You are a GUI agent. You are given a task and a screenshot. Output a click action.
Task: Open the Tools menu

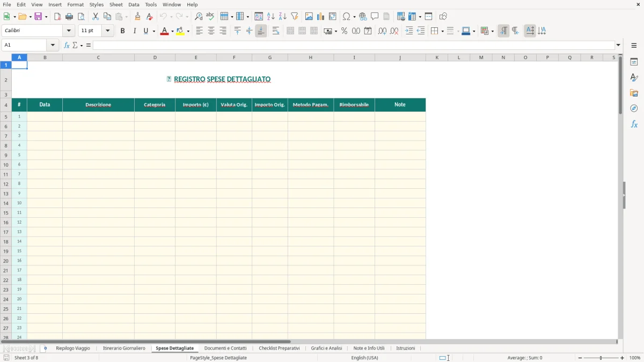pyautogui.click(x=151, y=4)
